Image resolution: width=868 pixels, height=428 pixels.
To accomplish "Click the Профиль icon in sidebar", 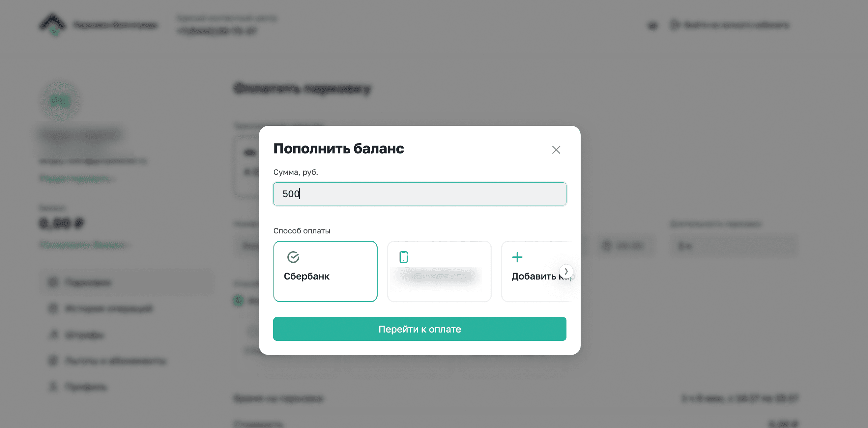I will [x=53, y=387].
